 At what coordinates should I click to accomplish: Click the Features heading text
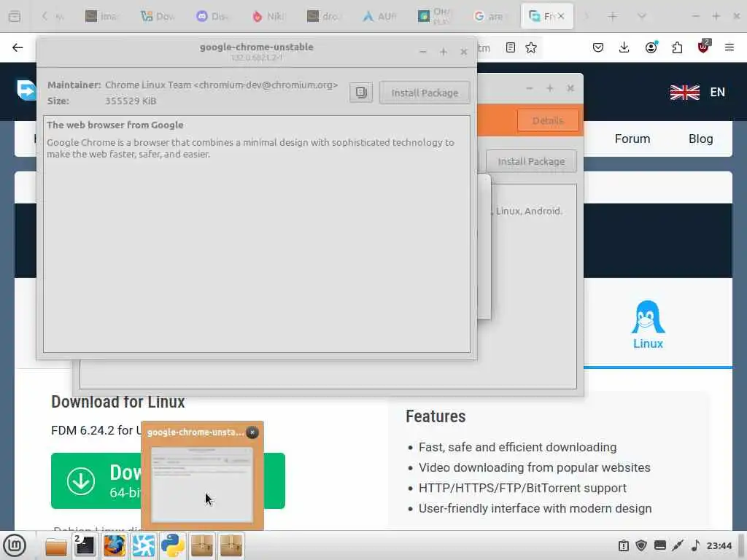tap(436, 416)
